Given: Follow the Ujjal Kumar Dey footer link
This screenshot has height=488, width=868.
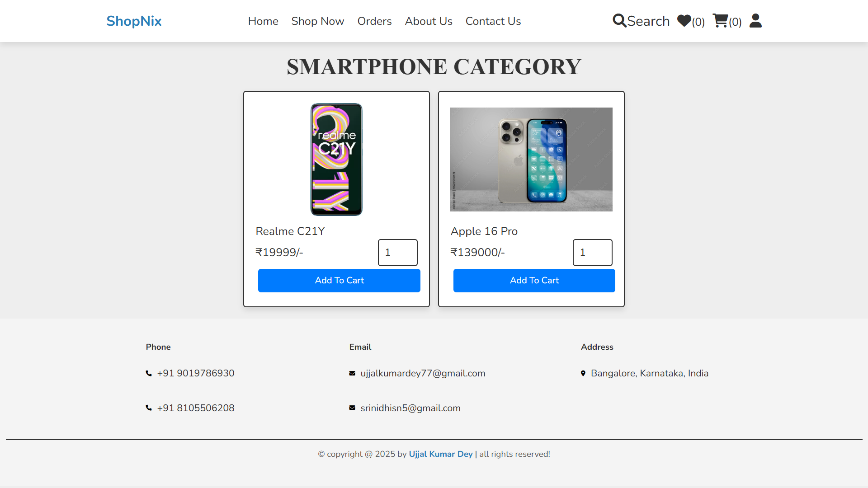Looking at the screenshot, I should tap(441, 454).
